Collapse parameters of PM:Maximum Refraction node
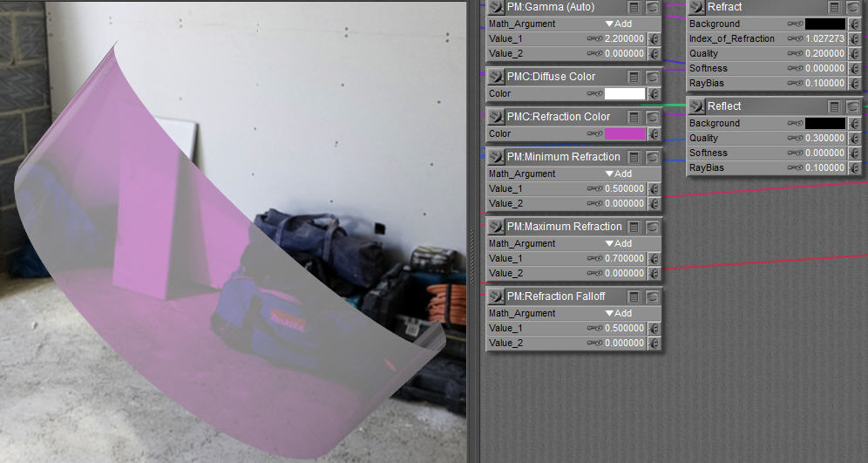This screenshot has height=463, width=868. point(634,227)
